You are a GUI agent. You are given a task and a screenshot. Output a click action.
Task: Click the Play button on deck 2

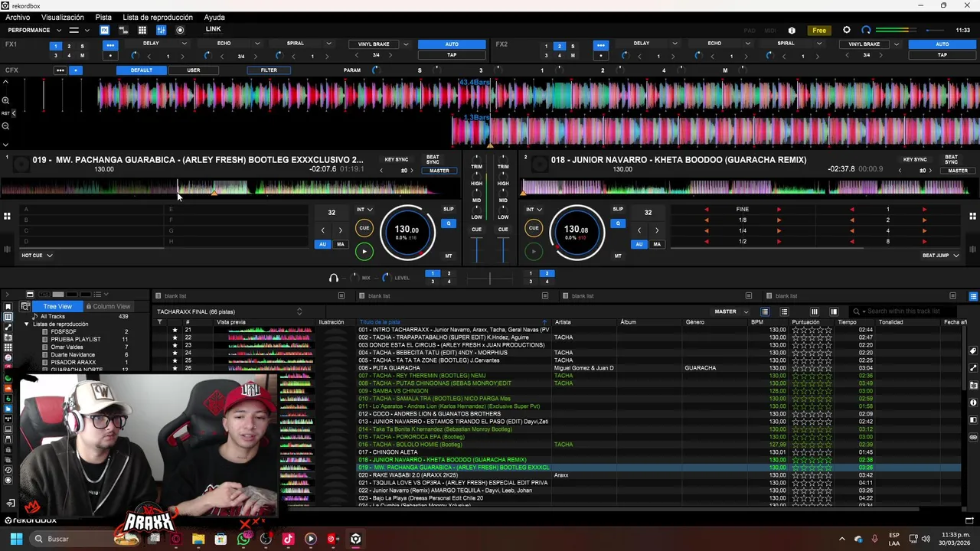point(534,251)
